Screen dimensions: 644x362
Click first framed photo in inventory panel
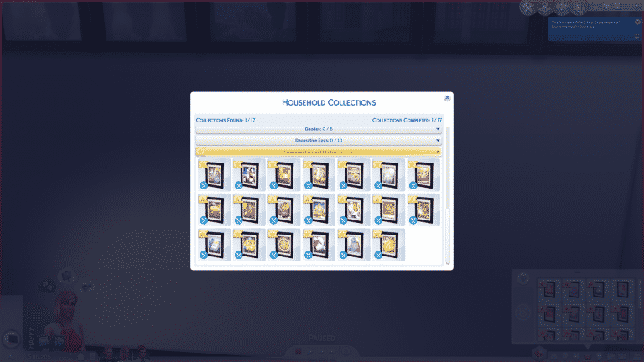pos(548,289)
